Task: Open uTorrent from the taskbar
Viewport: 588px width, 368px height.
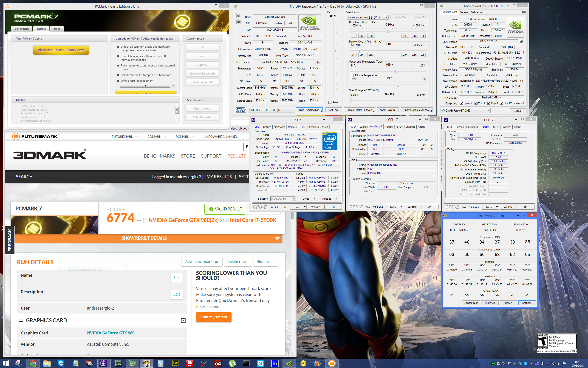Action: [232, 363]
